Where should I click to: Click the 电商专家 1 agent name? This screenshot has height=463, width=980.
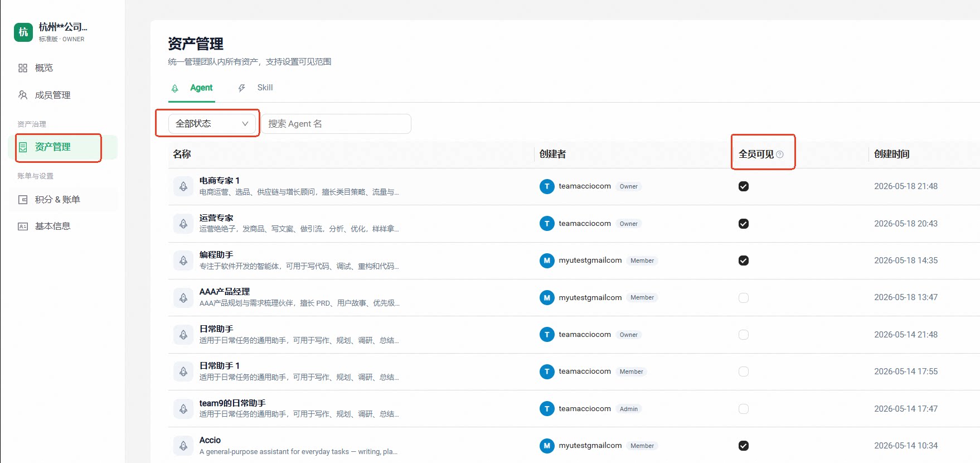coord(220,181)
